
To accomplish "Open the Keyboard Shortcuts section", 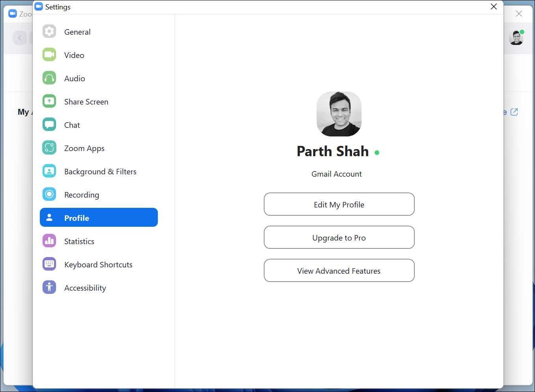I will pyautogui.click(x=99, y=264).
